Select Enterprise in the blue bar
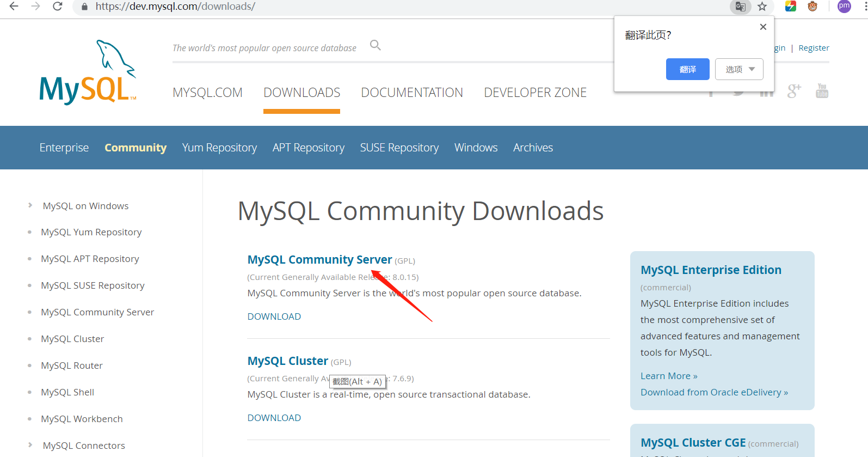Image resolution: width=868 pixels, height=457 pixels. (x=64, y=148)
